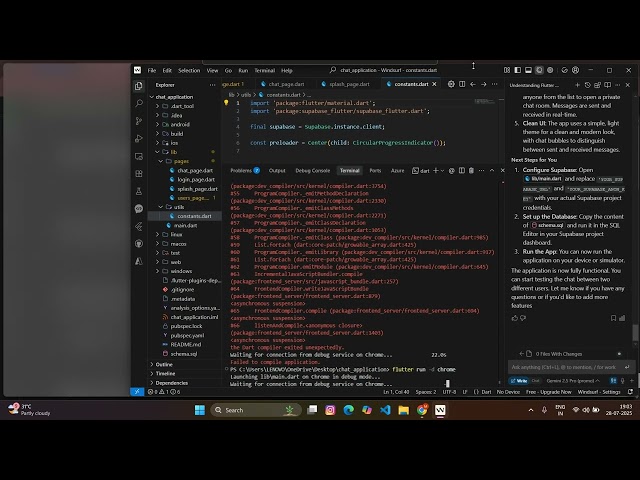Expand the Dependencies section
The image size is (640, 480).
pos(171,383)
